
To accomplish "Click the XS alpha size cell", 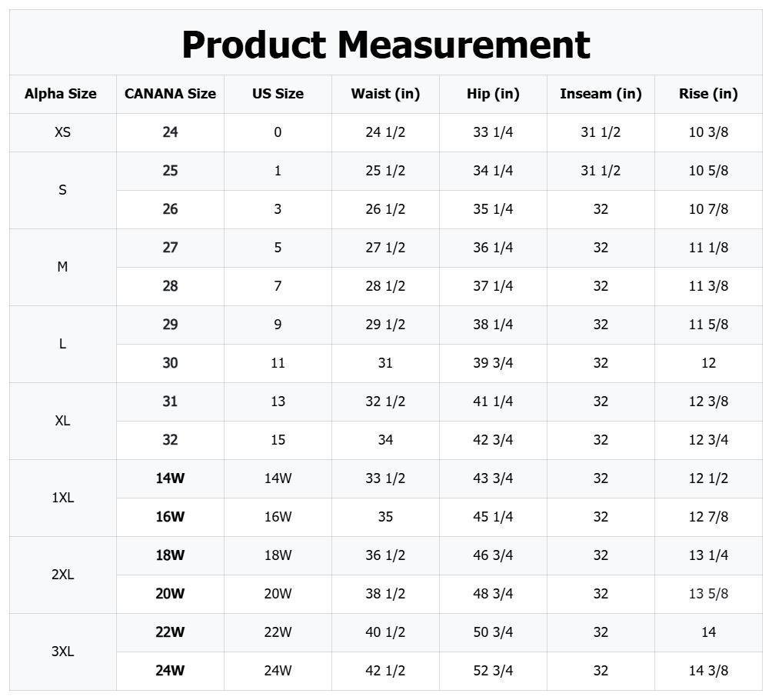I will (x=62, y=132).
